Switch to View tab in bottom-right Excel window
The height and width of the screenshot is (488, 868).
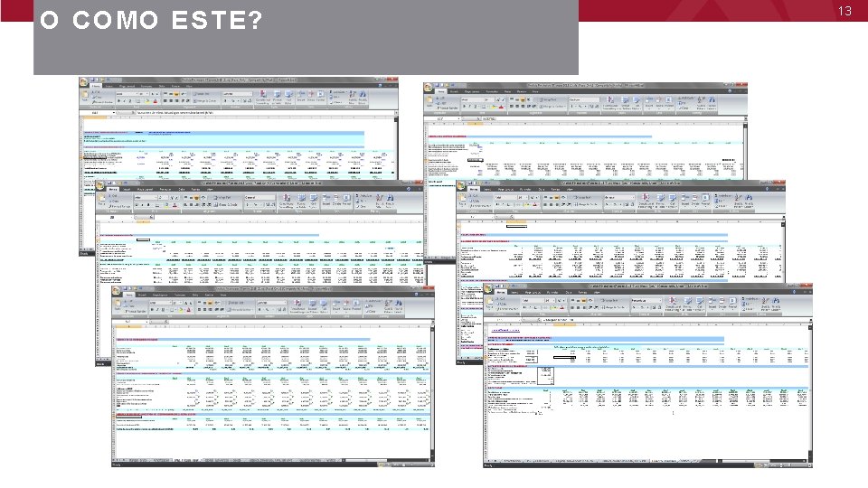click(597, 292)
